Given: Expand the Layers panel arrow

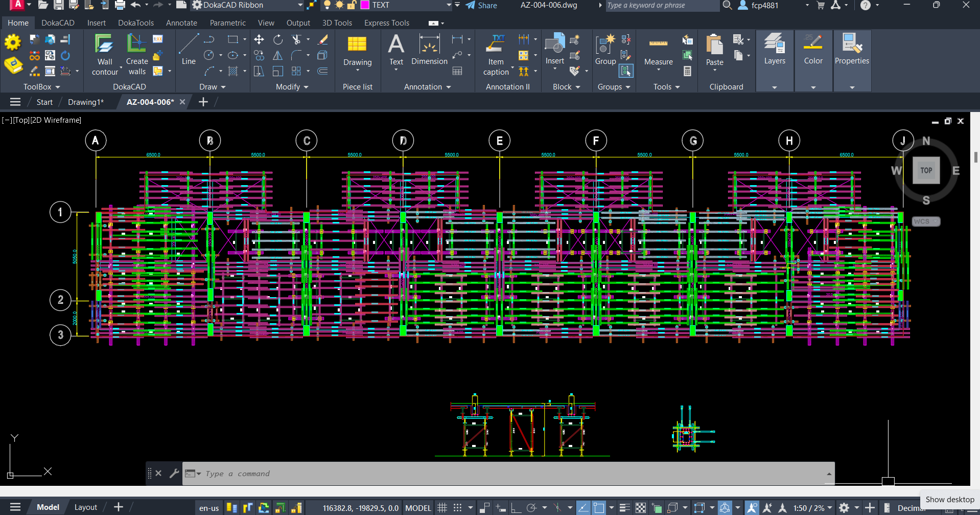Looking at the screenshot, I should click(x=775, y=87).
